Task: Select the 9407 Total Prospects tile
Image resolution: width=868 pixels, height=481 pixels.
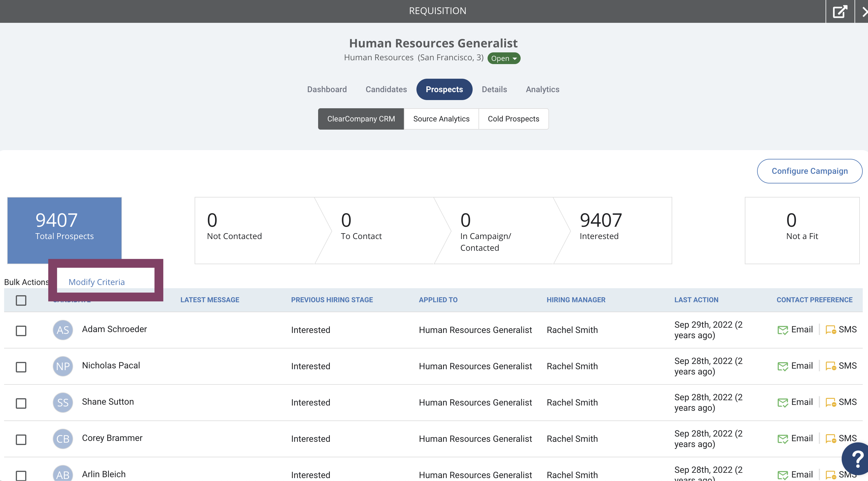Action: click(64, 230)
